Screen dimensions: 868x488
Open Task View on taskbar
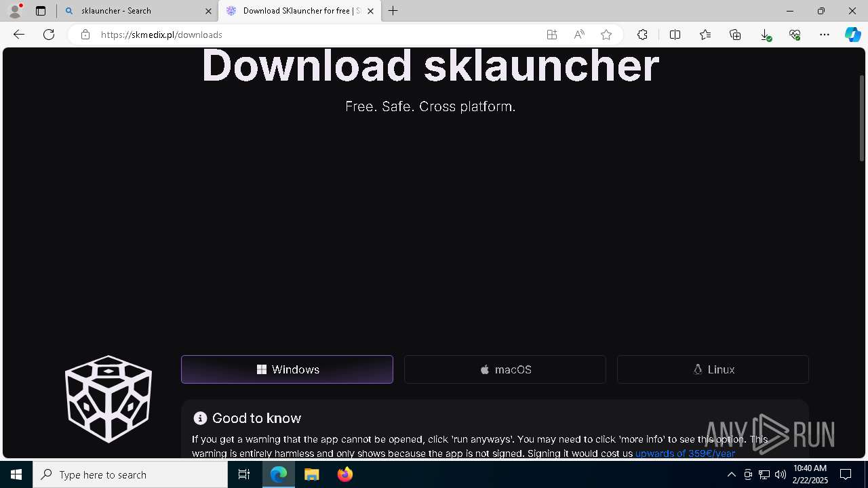point(244,474)
